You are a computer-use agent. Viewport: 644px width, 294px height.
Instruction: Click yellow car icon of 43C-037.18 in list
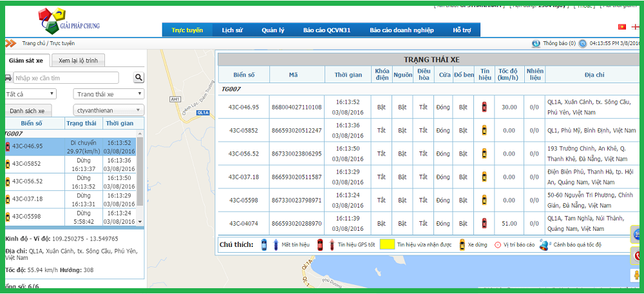[7, 199]
